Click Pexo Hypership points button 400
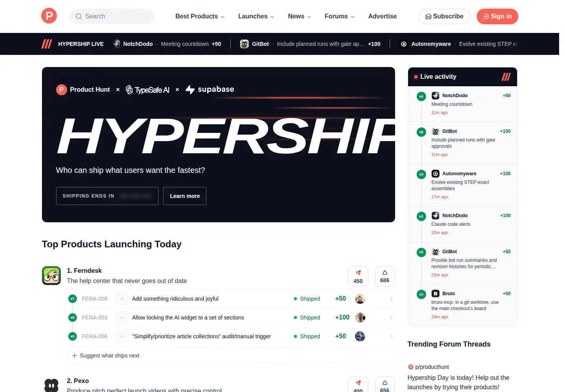This screenshot has height=392, width=565. [x=358, y=385]
